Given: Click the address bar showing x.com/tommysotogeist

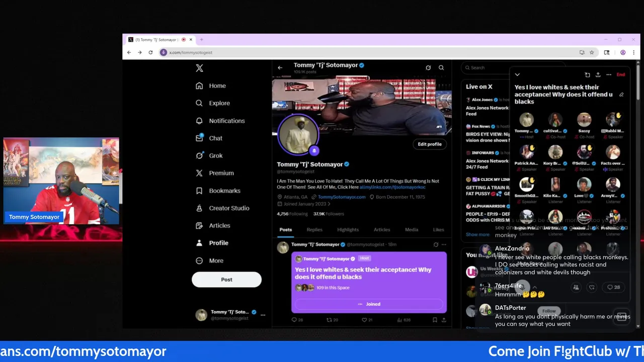Looking at the screenshot, I should [372, 52].
